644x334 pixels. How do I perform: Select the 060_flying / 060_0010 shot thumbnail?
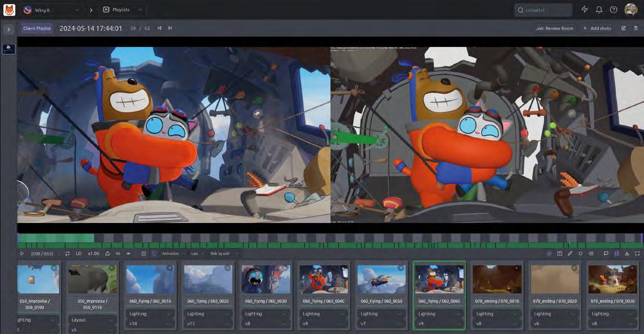tap(150, 279)
